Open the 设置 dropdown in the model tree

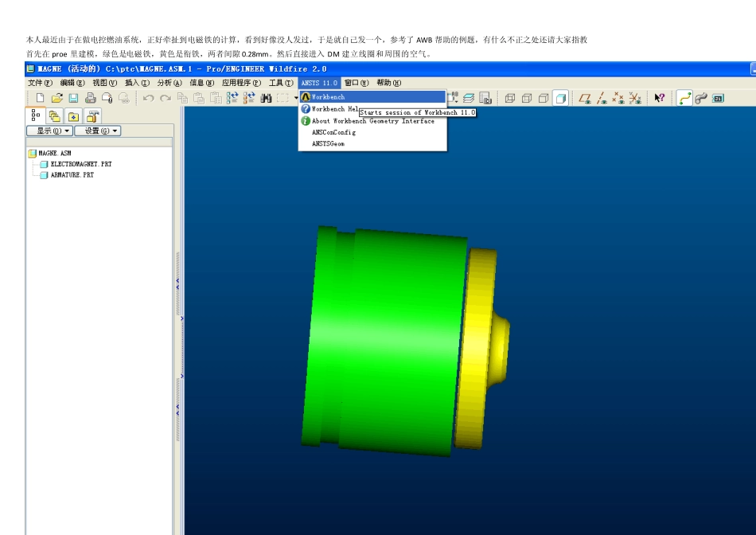click(97, 131)
